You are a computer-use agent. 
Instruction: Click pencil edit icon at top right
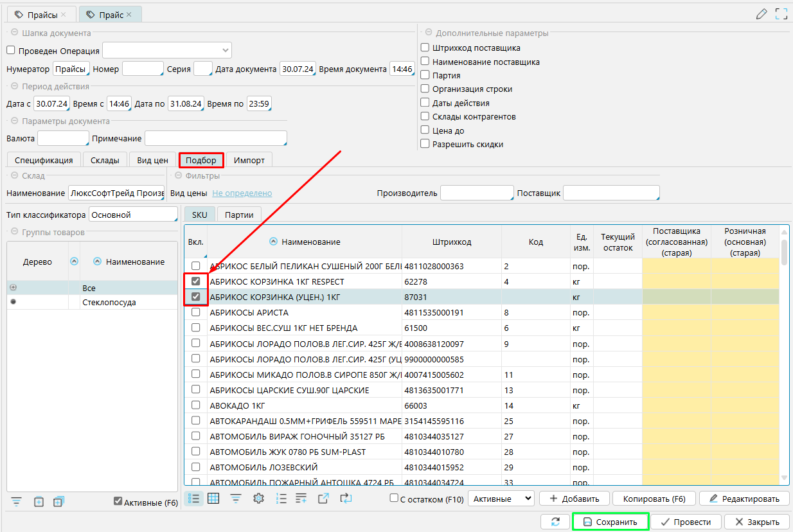[x=762, y=13]
